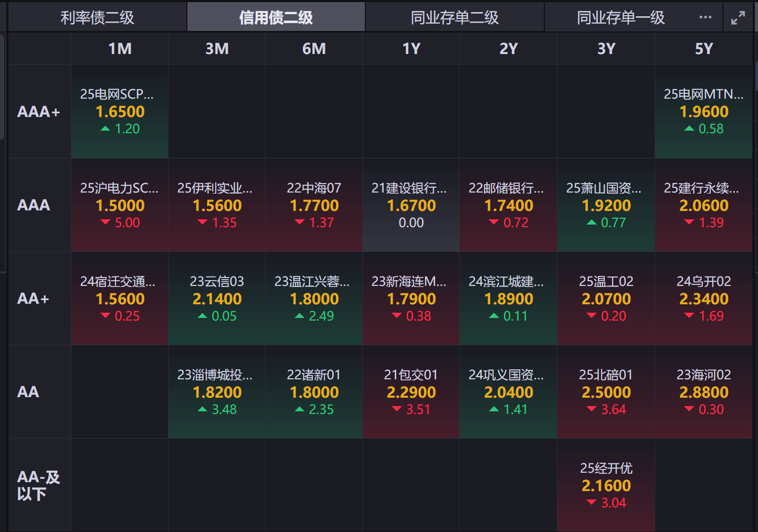Click the 6M column header

click(314, 49)
